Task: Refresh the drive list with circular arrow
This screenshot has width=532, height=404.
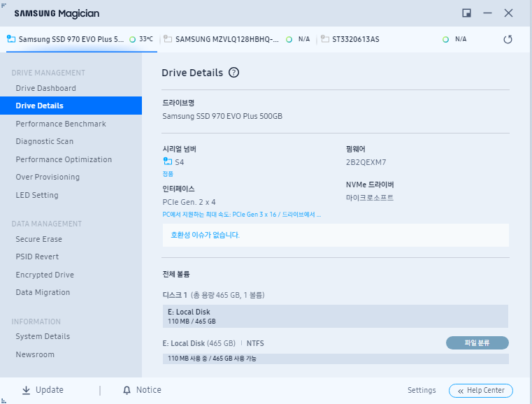Action: point(508,39)
